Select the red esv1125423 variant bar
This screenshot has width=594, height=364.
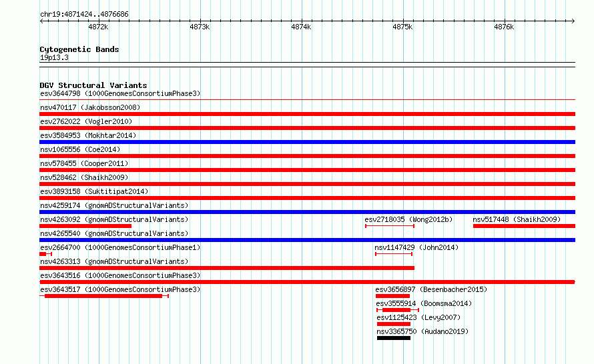point(394,324)
